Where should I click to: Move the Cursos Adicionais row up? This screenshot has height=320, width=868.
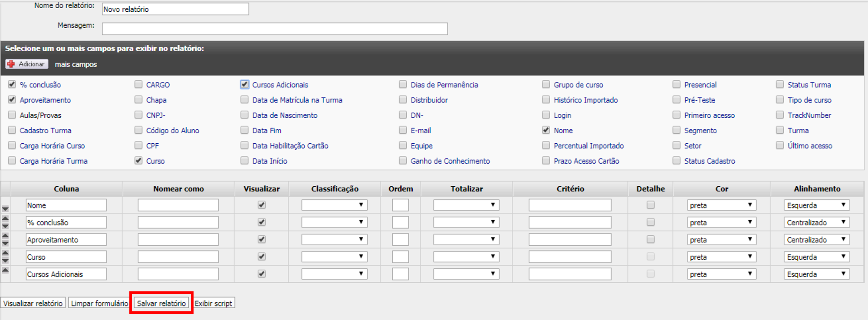(x=5, y=270)
